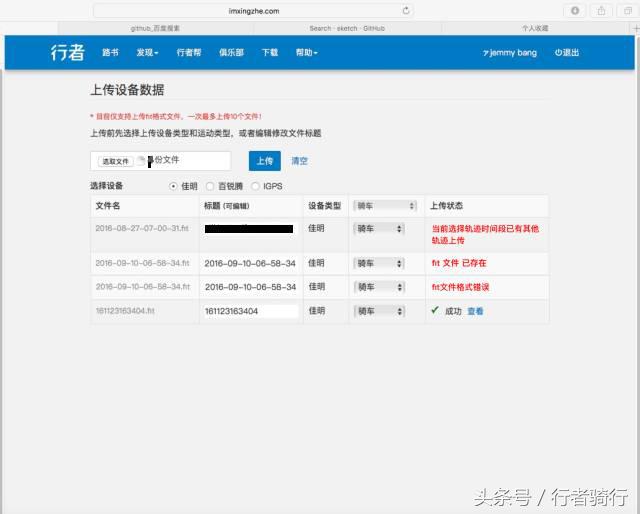
Task: Edit title field in 'fit 文件 已存在' row
Action: coord(251,263)
